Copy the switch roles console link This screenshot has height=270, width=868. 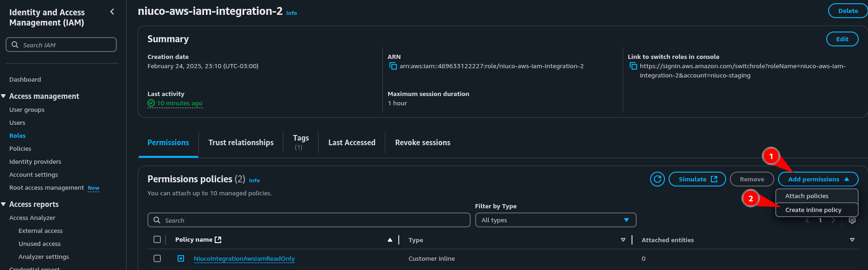click(633, 66)
